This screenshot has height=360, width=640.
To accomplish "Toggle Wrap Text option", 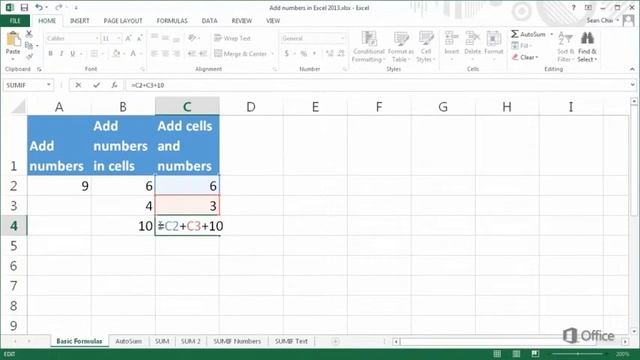I will [x=232, y=38].
